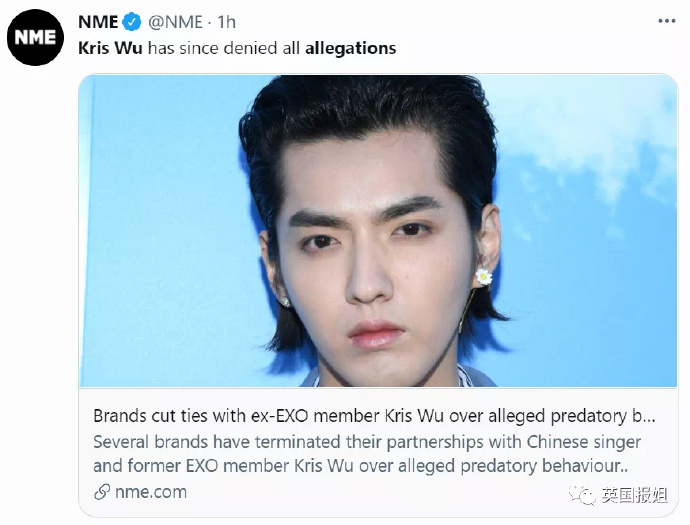Click the 1h tweet timestamp
Image resolution: width=690 pixels, height=525 pixels.
(226, 22)
